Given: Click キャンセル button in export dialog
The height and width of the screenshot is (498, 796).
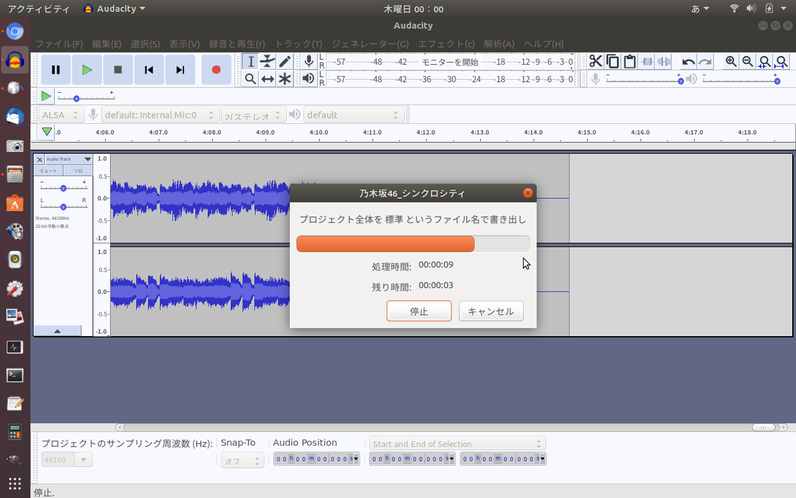Looking at the screenshot, I should (491, 311).
